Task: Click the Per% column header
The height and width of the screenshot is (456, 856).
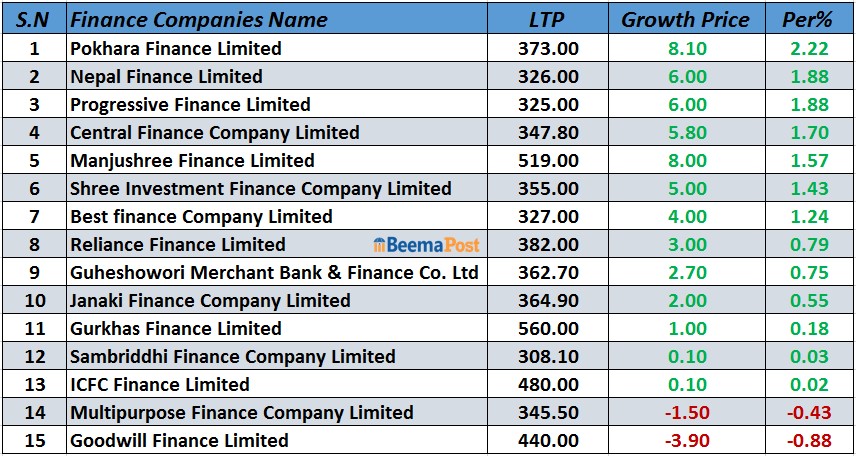Action: [x=806, y=19]
